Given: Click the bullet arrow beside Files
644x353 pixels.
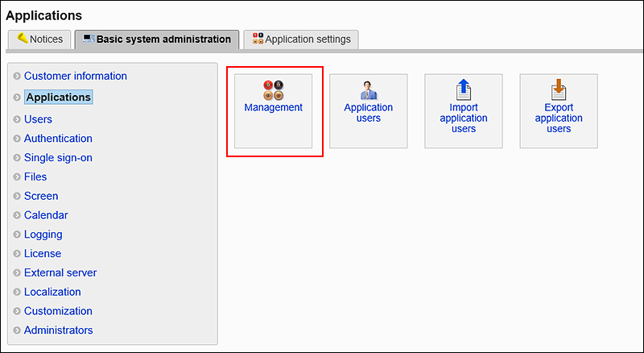Looking at the screenshot, I should tap(17, 177).
